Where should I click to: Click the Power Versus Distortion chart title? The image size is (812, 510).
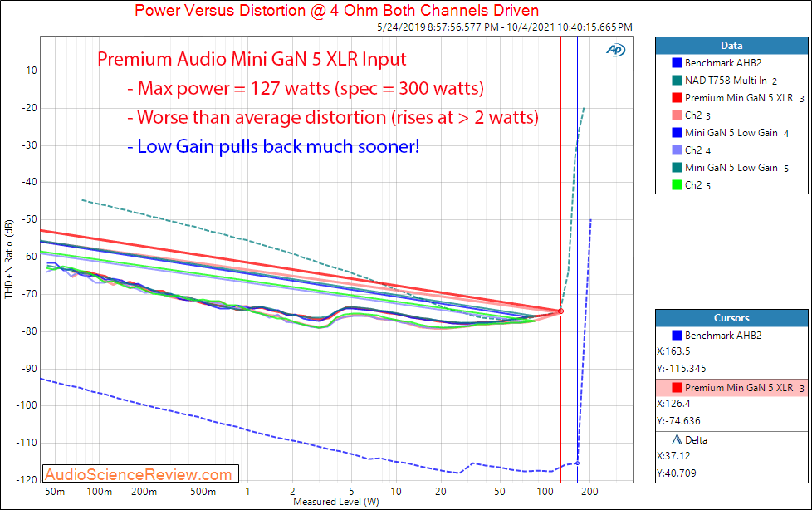pos(336,10)
